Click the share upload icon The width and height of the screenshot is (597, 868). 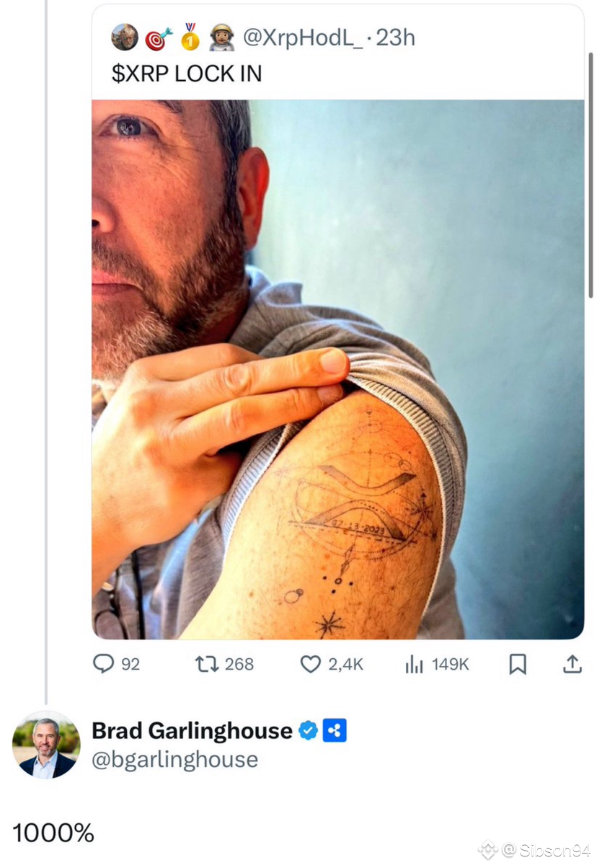pos(571,664)
